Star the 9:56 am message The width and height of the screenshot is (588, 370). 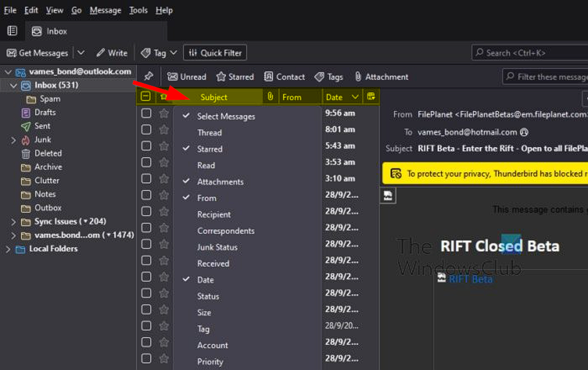[x=164, y=113]
